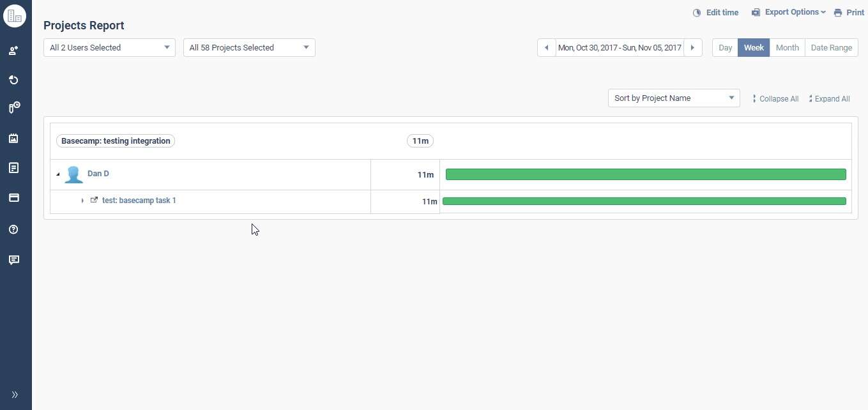Click the activity tracker icon in sidebar
The height and width of the screenshot is (410, 868).
(13, 107)
